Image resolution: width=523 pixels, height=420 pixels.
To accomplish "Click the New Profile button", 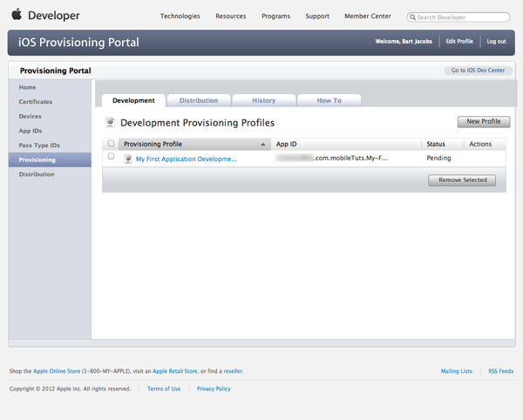I will [x=484, y=122].
